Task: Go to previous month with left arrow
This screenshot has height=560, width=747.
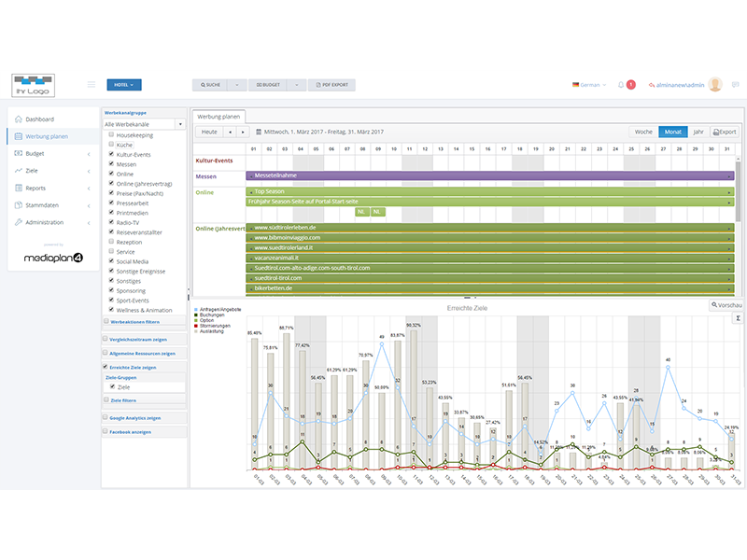Action: (230, 133)
